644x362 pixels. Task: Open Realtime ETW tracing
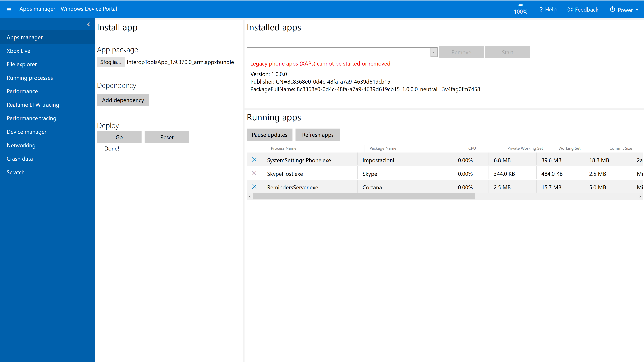47,105
